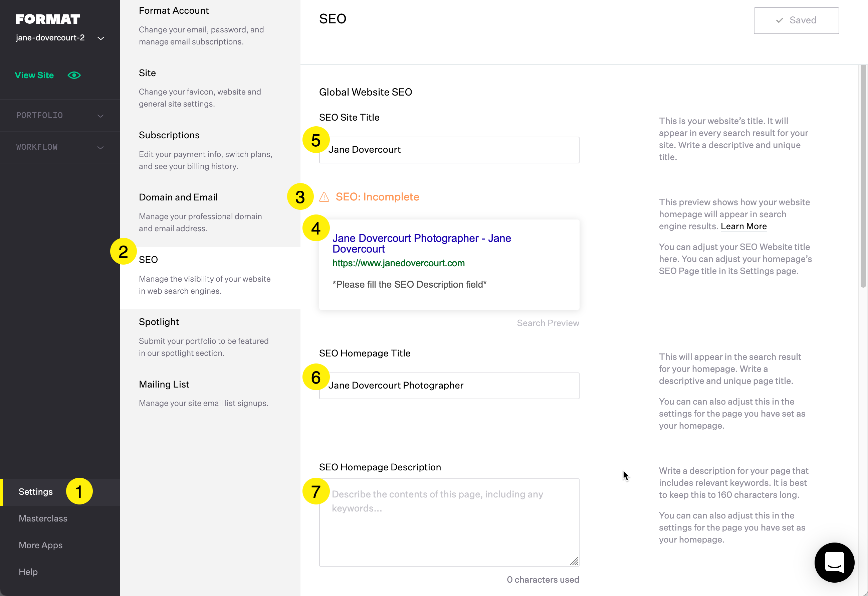Click the SEO: Incomplete warning triangle icon
This screenshot has width=868, height=596.
(324, 197)
